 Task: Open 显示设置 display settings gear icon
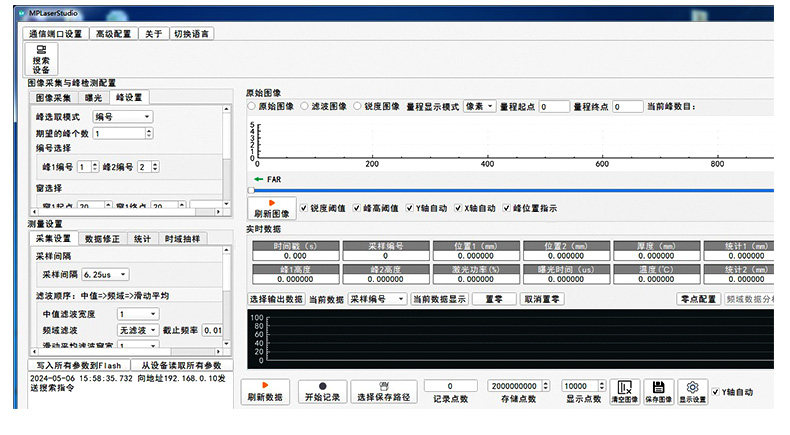pyautogui.click(x=692, y=392)
